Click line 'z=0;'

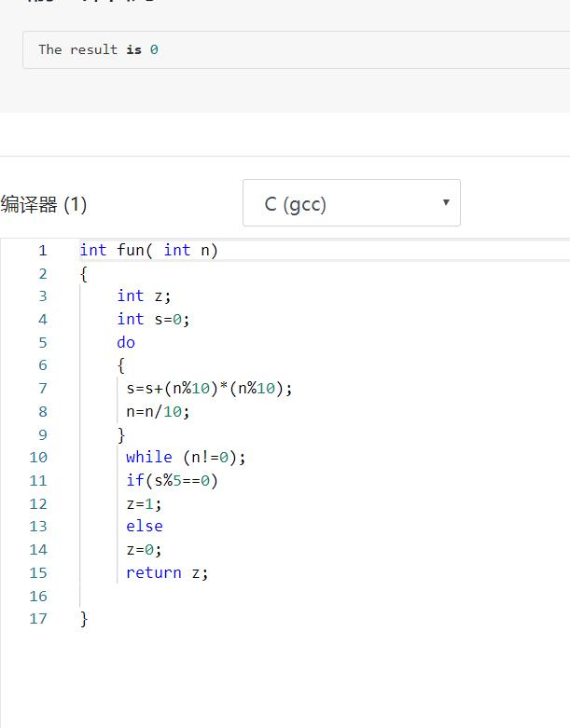[144, 550]
